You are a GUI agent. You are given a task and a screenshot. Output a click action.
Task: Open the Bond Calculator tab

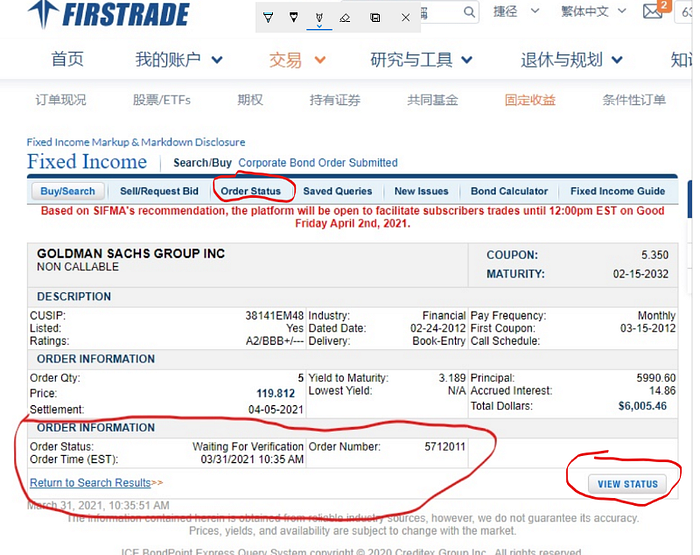pyautogui.click(x=509, y=191)
